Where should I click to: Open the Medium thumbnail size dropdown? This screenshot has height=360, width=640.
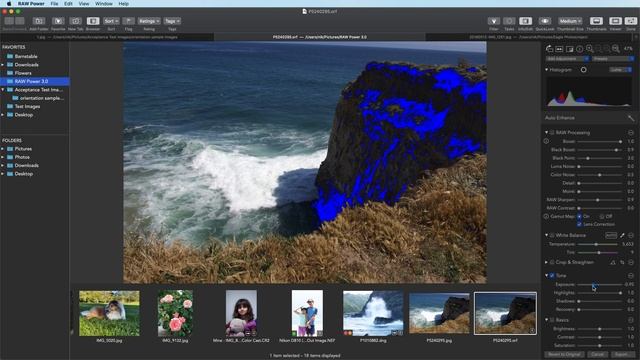(570, 21)
